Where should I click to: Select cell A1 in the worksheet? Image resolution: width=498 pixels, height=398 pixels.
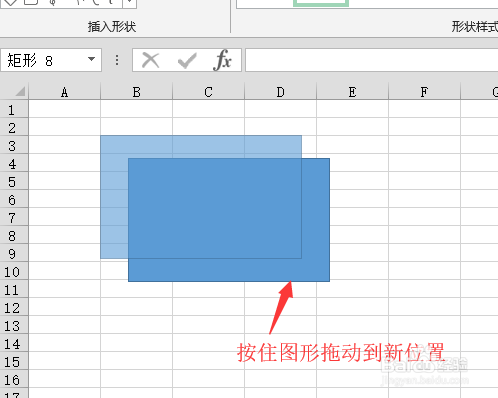[x=65, y=109]
